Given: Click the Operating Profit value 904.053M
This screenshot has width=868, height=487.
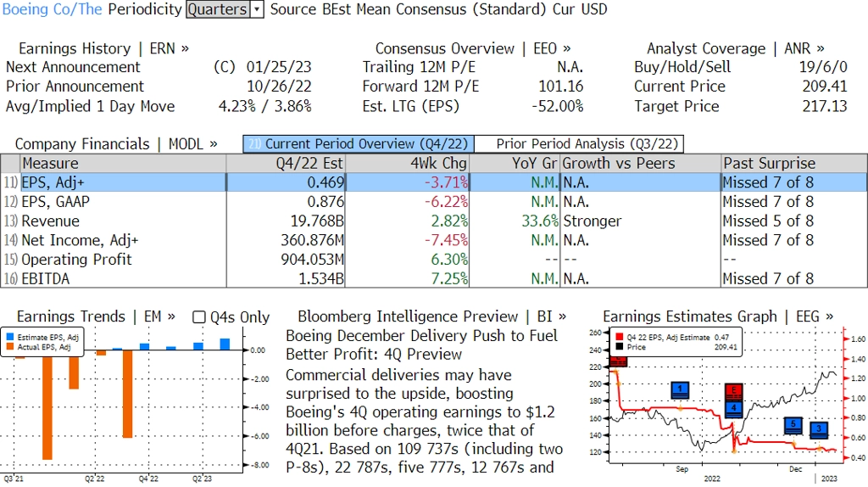Looking at the screenshot, I should [312, 260].
